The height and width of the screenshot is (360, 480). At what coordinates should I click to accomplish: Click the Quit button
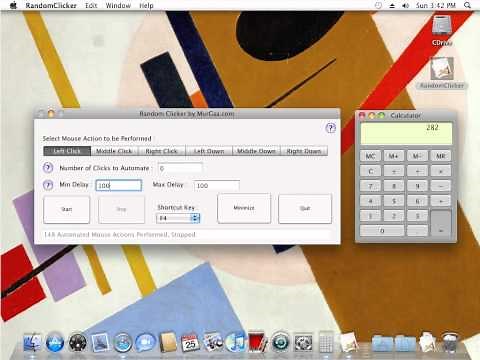pyautogui.click(x=305, y=209)
